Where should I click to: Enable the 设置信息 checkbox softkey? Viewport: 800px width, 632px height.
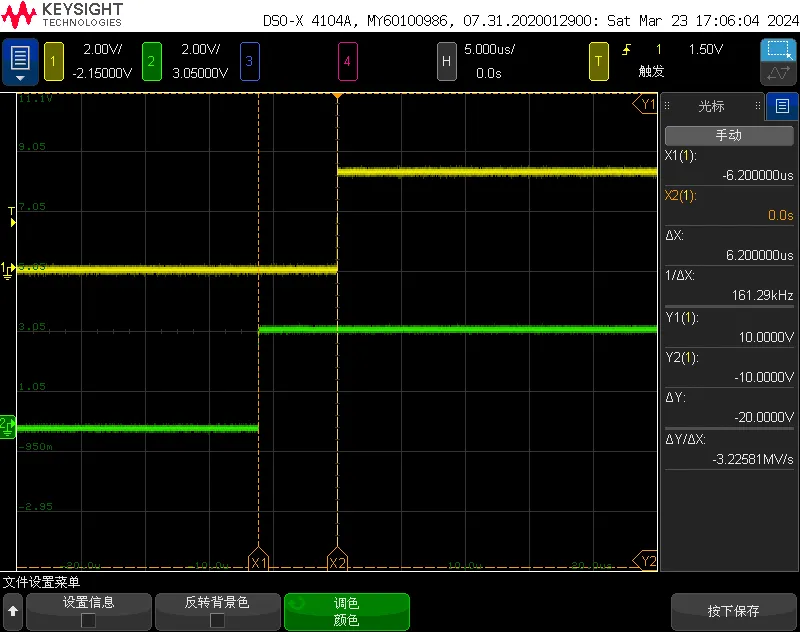(x=89, y=611)
